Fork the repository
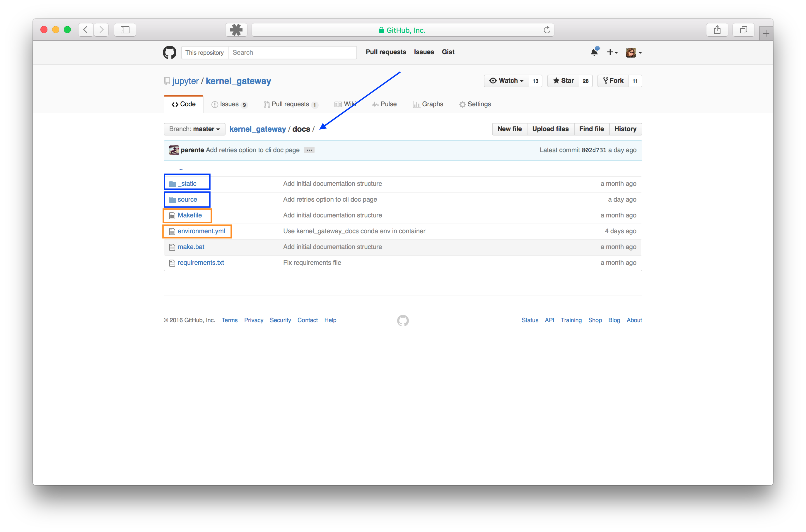Image resolution: width=806 pixels, height=532 pixels. [x=613, y=81]
